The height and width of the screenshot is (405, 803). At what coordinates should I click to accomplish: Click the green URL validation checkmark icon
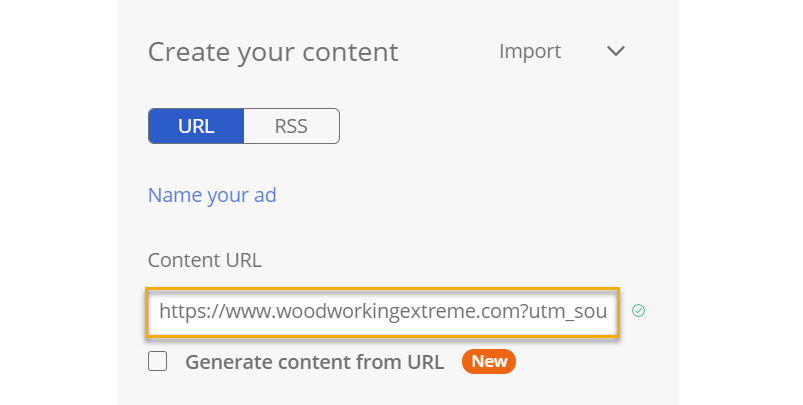pyautogui.click(x=639, y=311)
